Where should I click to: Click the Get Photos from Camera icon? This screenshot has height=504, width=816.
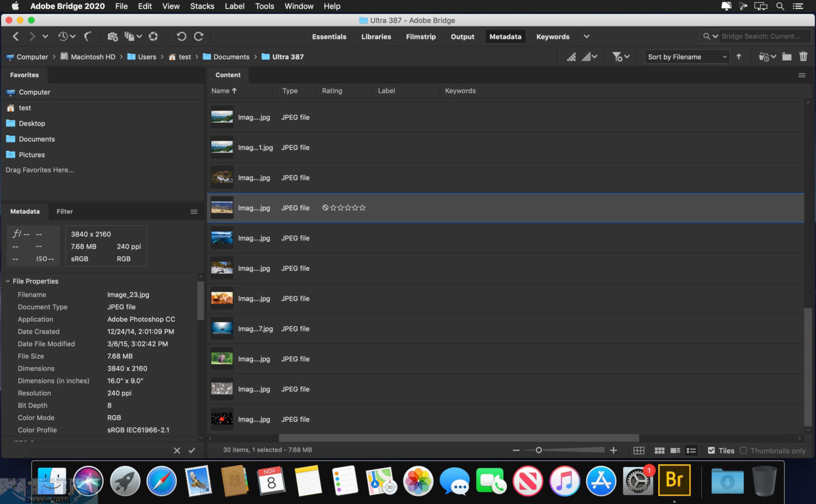(112, 37)
